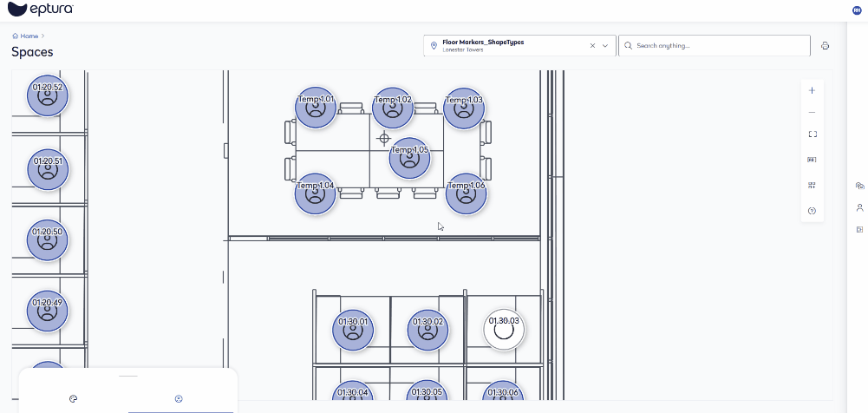Click the location pin icon in floor selector
Image resolution: width=868 pixels, height=413 pixels.
point(434,46)
